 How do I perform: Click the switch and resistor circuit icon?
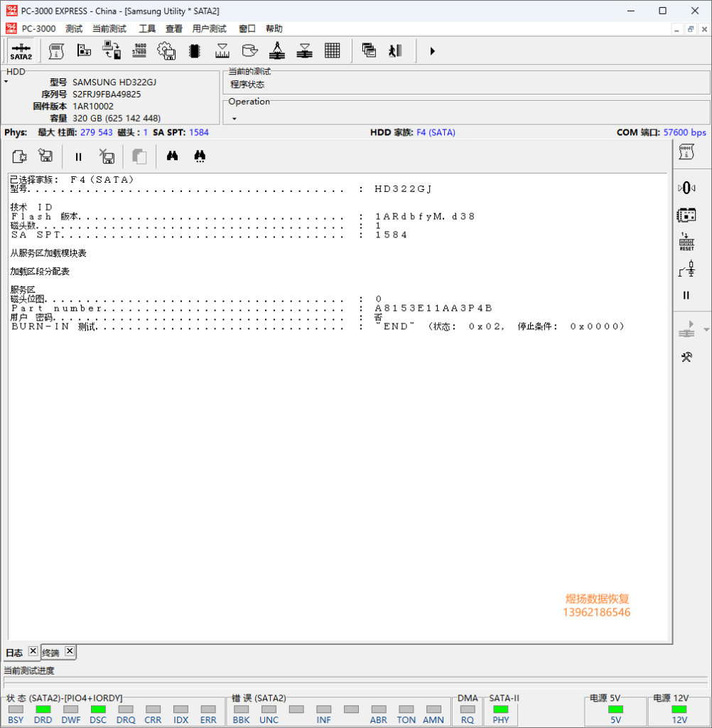[686, 269]
